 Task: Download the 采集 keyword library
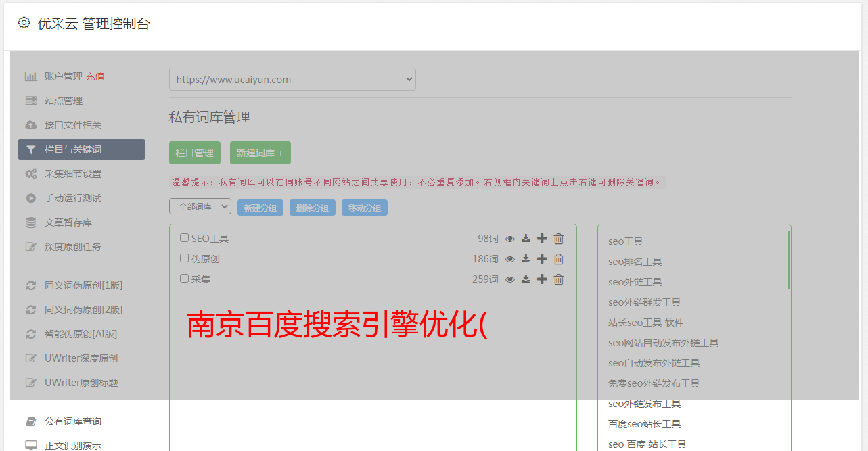(526, 279)
